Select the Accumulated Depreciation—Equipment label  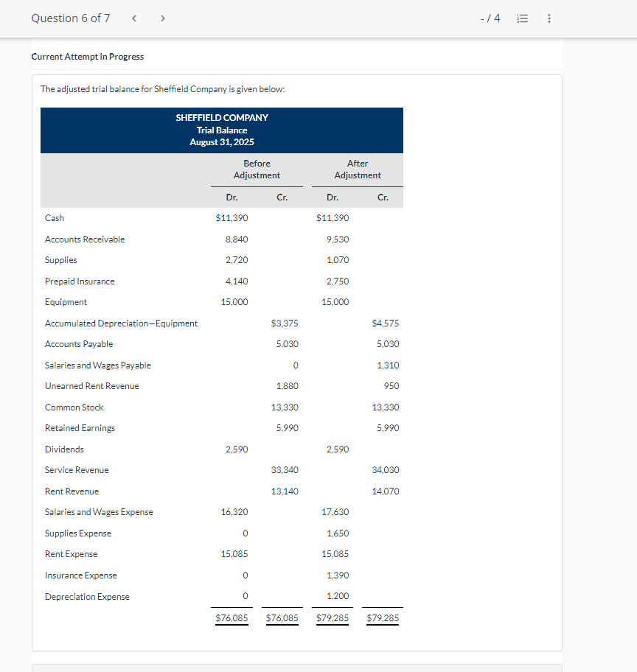pyautogui.click(x=120, y=323)
